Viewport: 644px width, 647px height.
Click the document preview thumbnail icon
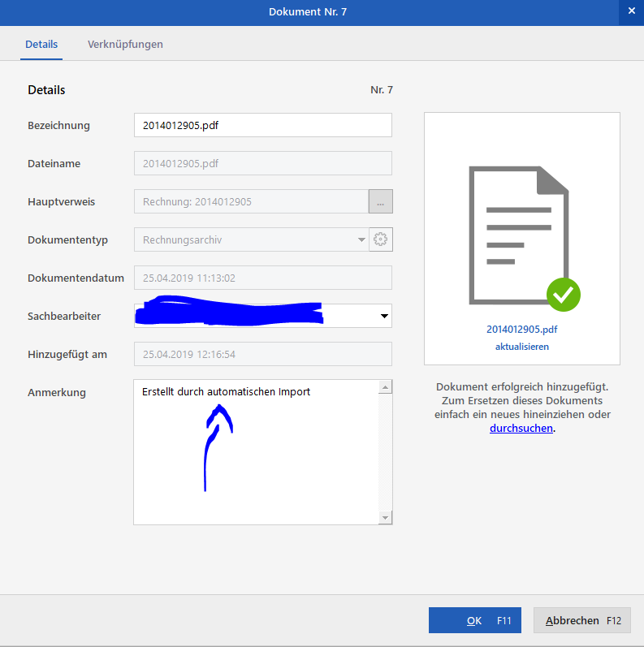(x=519, y=235)
